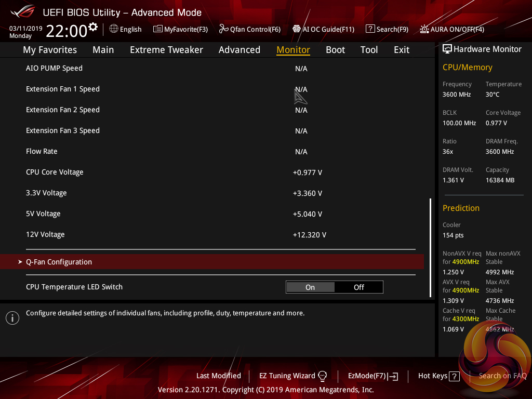Open EZ Tuning Wizard label
This screenshot has height=399, width=532.
tap(287, 376)
